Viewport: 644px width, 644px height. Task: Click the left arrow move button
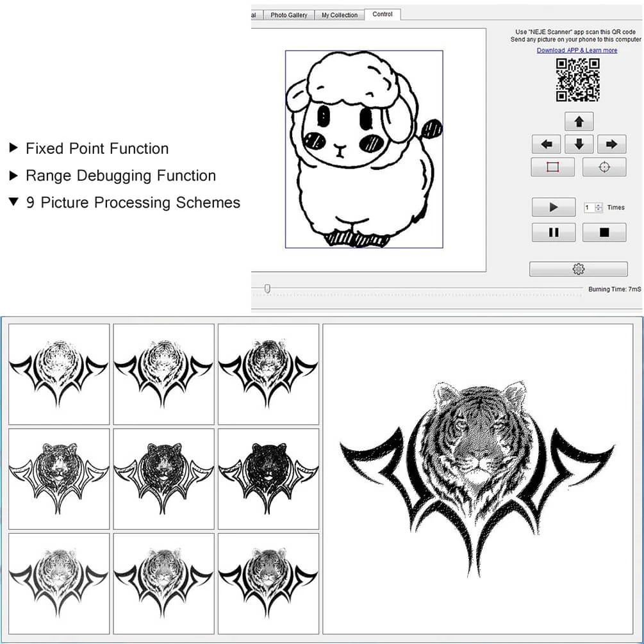pyautogui.click(x=546, y=144)
